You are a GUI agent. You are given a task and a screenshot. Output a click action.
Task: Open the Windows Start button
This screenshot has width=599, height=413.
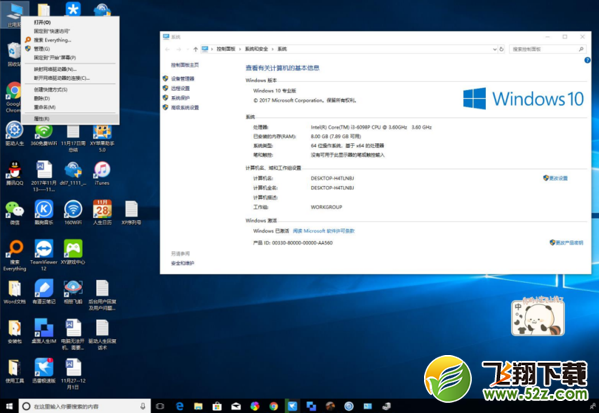pyautogui.click(x=9, y=406)
